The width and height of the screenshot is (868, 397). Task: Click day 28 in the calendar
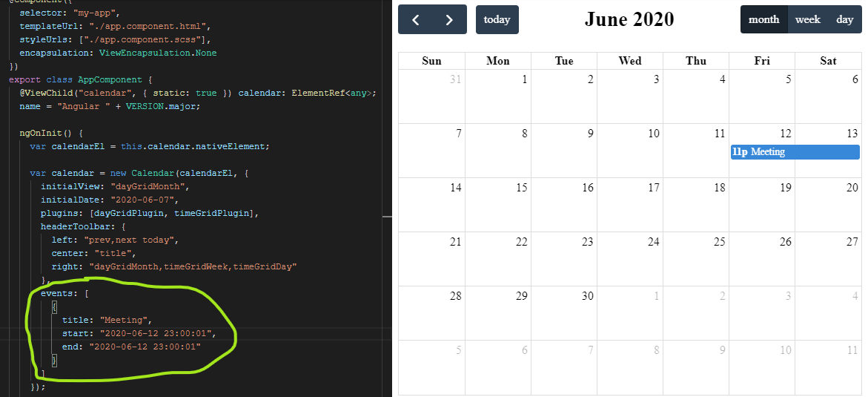[x=456, y=296]
